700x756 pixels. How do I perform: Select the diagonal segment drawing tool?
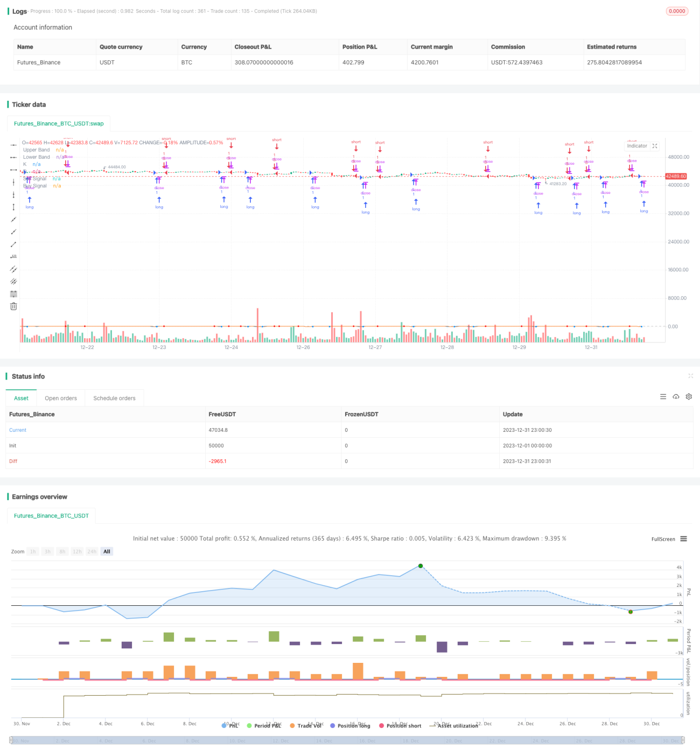pyautogui.click(x=13, y=244)
